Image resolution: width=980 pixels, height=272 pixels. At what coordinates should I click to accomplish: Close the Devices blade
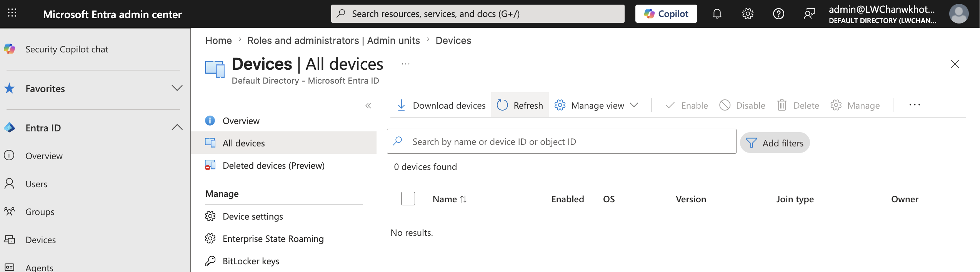point(955,64)
